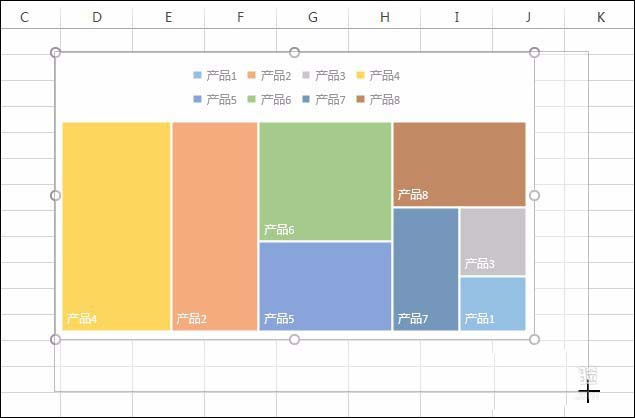
Task: Click the chart's right-middle resize handle
Action: (534, 196)
